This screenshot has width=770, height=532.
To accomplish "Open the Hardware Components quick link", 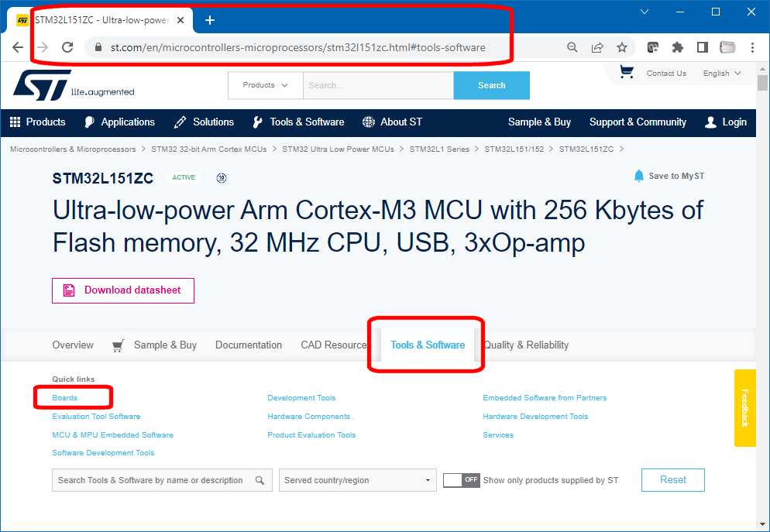I will pyautogui.click(x=309, y=416).
